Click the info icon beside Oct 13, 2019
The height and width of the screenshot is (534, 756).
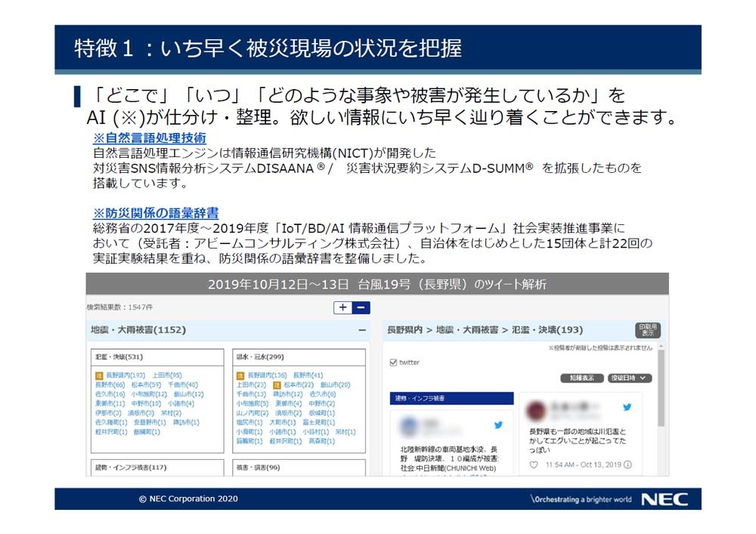click(627, 465)
